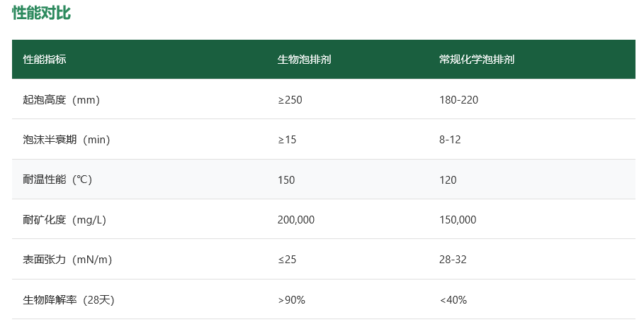Image resolution: width=644 pixels, height=332 pixels.
Task: Click the ≥15 value cell
Action: pos(287,140)
